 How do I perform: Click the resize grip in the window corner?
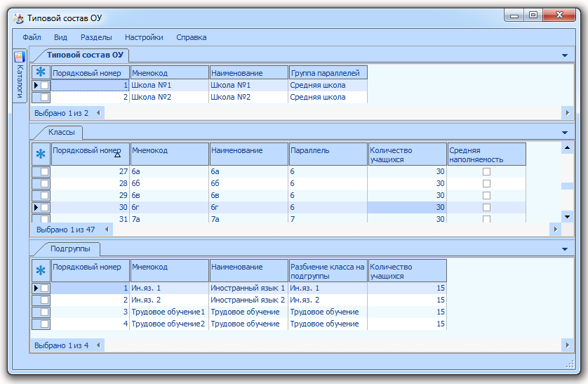point(570,364)
